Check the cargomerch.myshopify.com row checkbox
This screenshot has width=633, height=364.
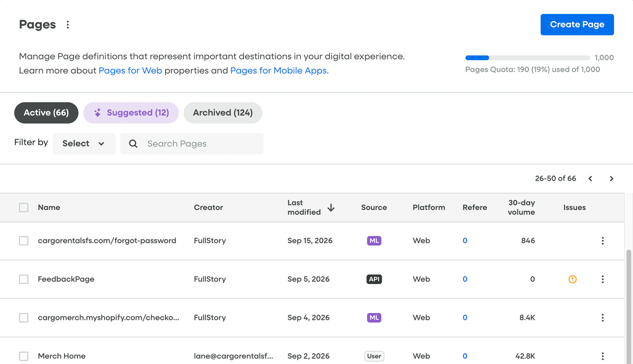(x=24, y=318)
